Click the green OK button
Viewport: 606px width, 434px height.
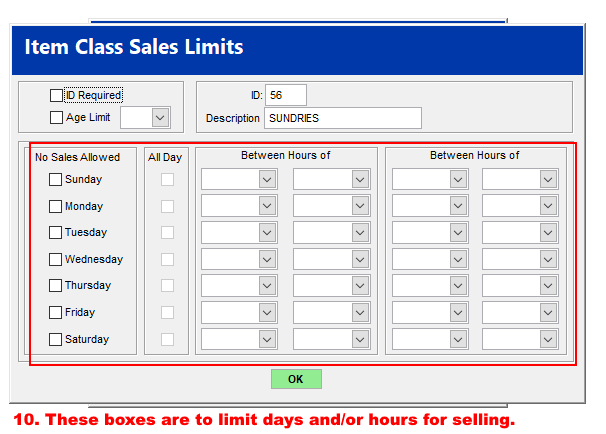pos(296,379)
